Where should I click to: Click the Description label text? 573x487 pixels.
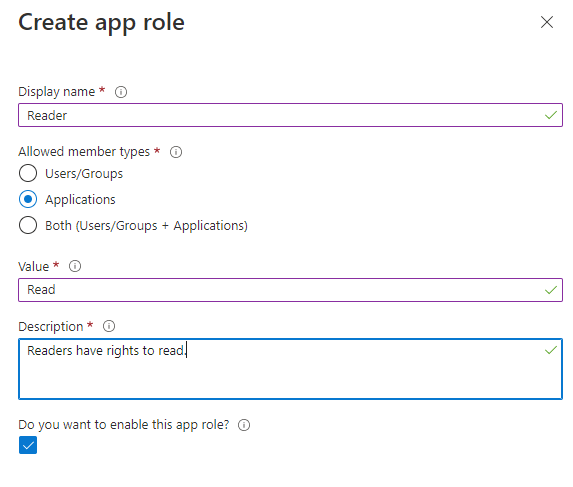pos(51,327)
